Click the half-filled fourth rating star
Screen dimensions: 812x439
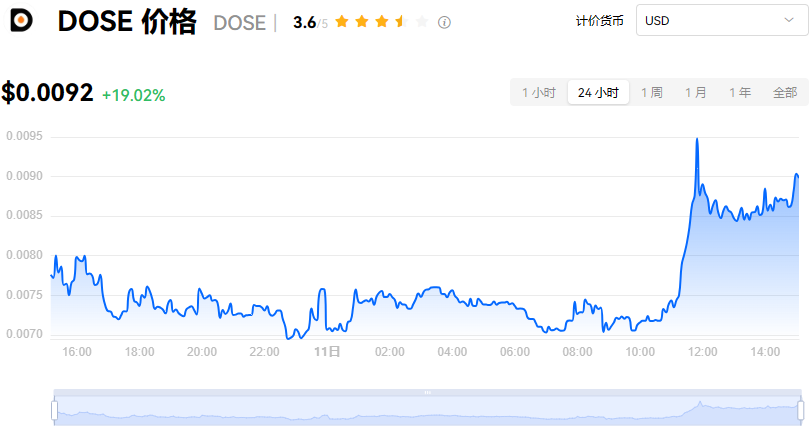[x=401, y=22]
